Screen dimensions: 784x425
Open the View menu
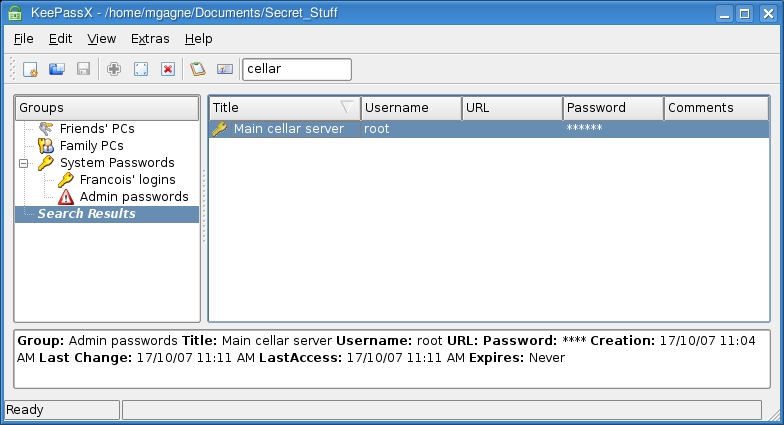coord(101,38)
